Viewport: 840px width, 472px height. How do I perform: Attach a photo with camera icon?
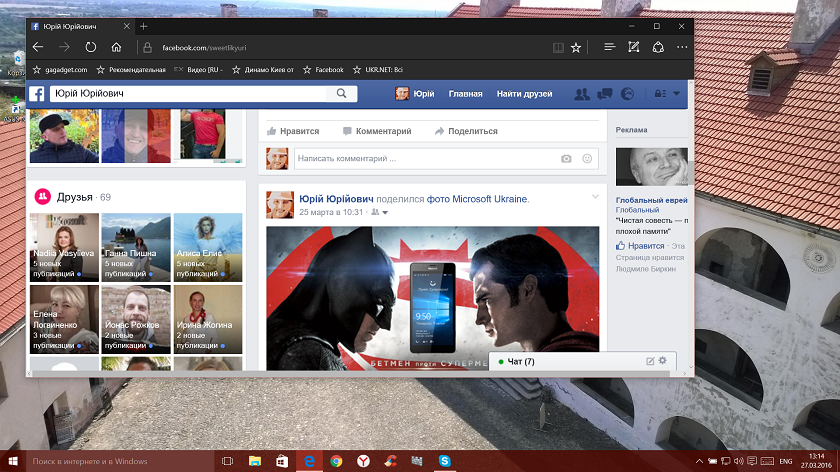pyautogui.click(x=566, y=159)
